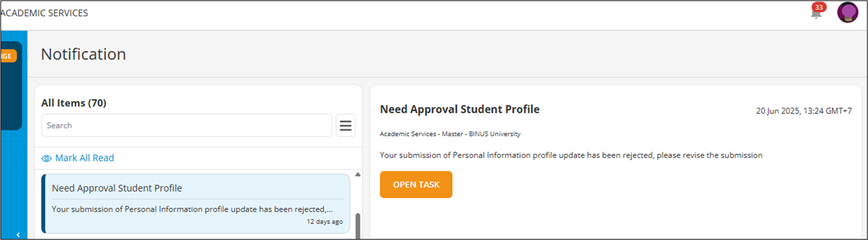Focus the notification Search field
Image resolution: width=868 pixels, height=240 pixels.
(187, 125)
